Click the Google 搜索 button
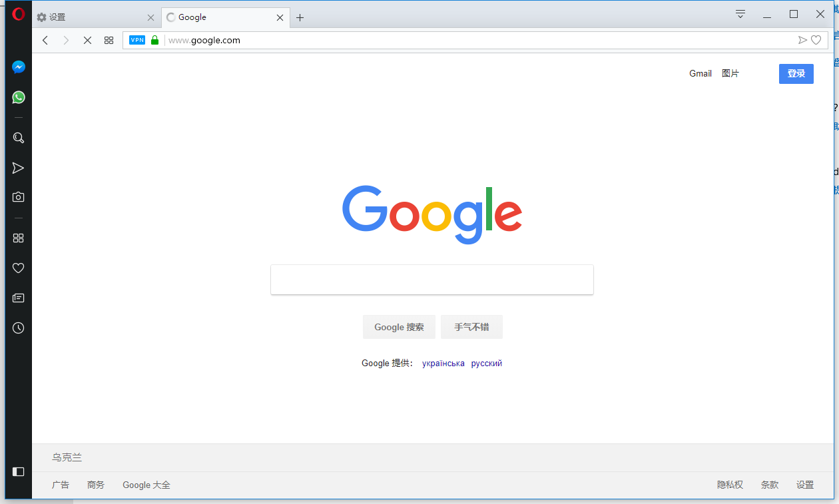839x504 pixels. (399, 327)
